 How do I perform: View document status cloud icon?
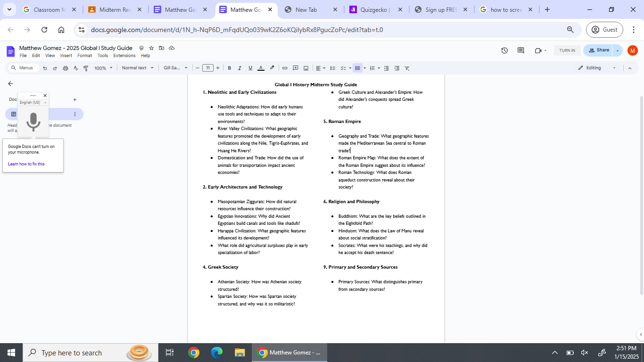172,48
